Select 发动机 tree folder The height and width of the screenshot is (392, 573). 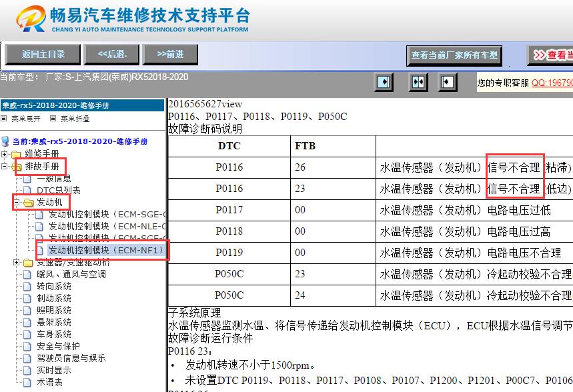(x=49, y=202)
